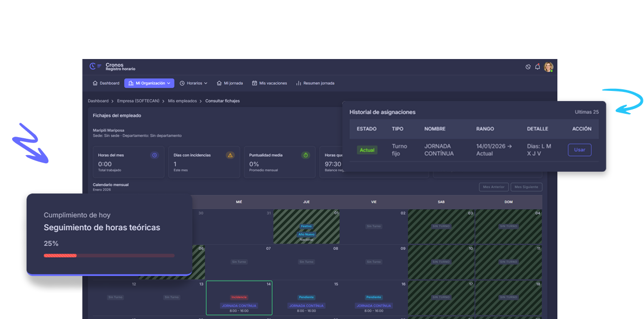Expand the Horarios dropdown menu

pos(193,83)
